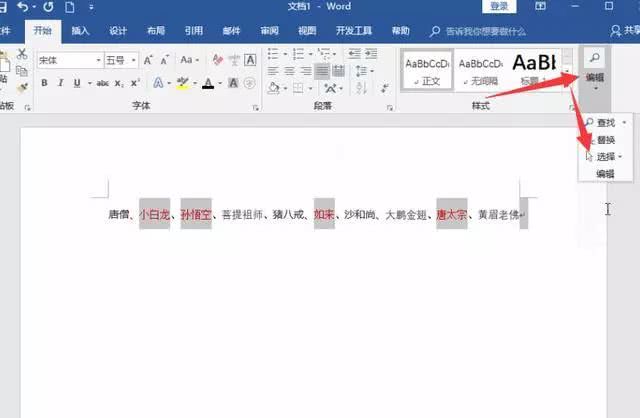Open the 插入 ribbon tab
The image size is (640, 418).
tap(80, 31)
